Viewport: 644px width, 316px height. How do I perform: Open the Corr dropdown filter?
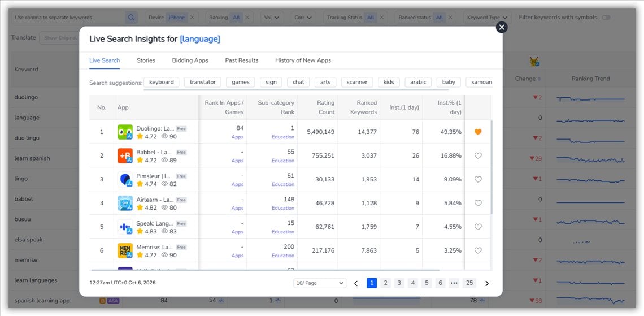click(303, 18)
